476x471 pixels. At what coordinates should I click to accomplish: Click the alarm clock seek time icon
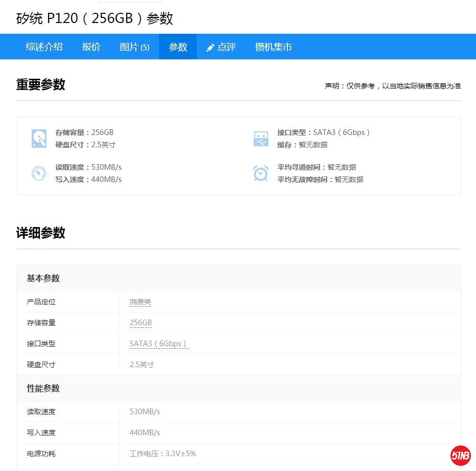(x=261, y=173)
